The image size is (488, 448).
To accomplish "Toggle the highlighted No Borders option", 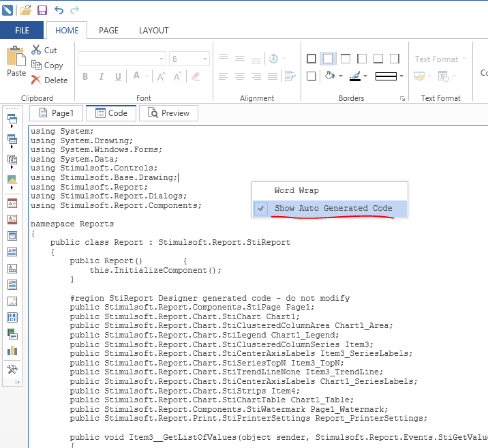I will (x=328, y=59).
